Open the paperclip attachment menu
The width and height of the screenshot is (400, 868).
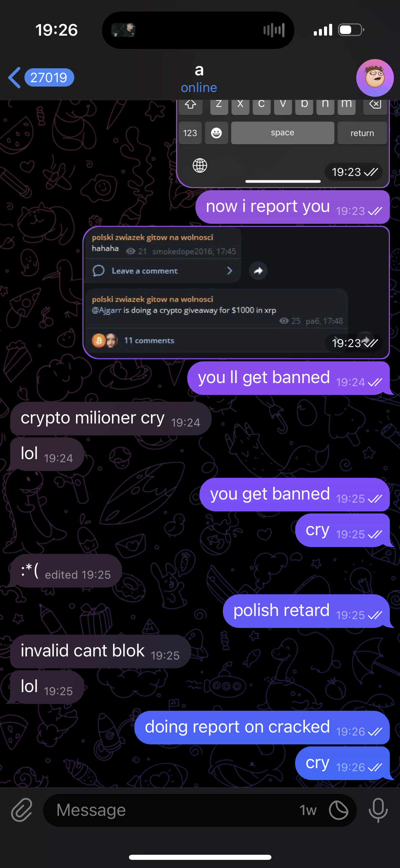(22, 810)
